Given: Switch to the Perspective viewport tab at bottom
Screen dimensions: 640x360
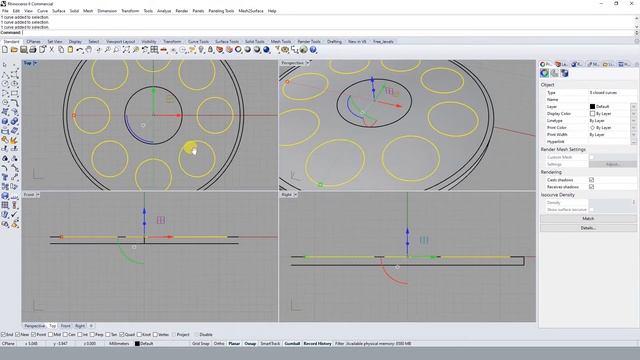Looking at the screenshot, I should point(35,326).
